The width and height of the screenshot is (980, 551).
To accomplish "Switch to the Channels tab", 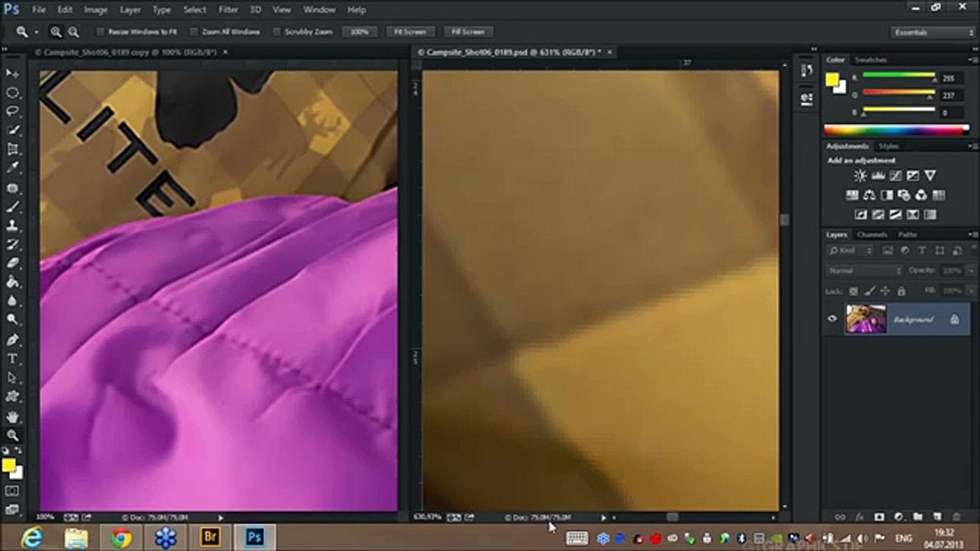I will [871, 234].
